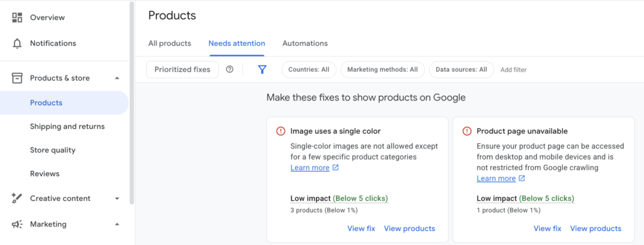Click View fix for Product page unavailable
This screenshot has width=644, height=245.
point(548,229)
